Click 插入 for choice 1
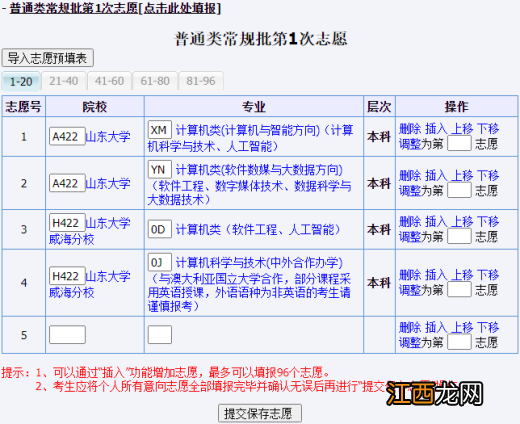Screen dimensions: 520x424 (436, 129)
